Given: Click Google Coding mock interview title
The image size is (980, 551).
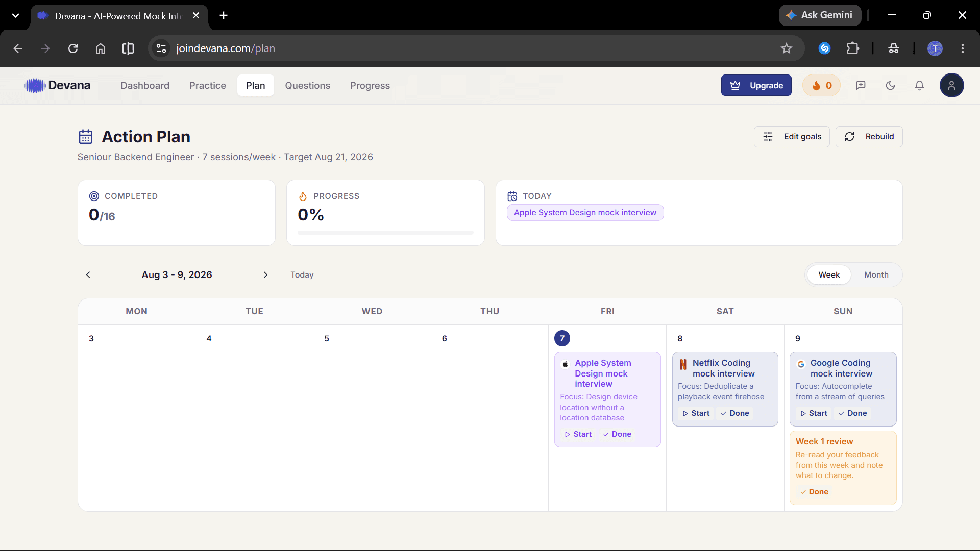Looking at the screenshot, I should (x=841, y=368).
